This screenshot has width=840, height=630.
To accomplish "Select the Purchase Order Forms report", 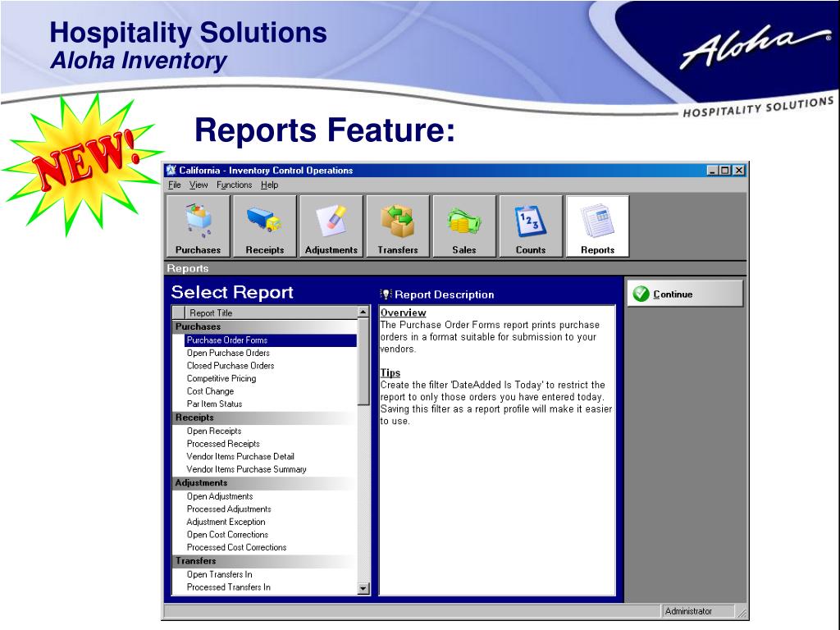I will tap(271, 340).
